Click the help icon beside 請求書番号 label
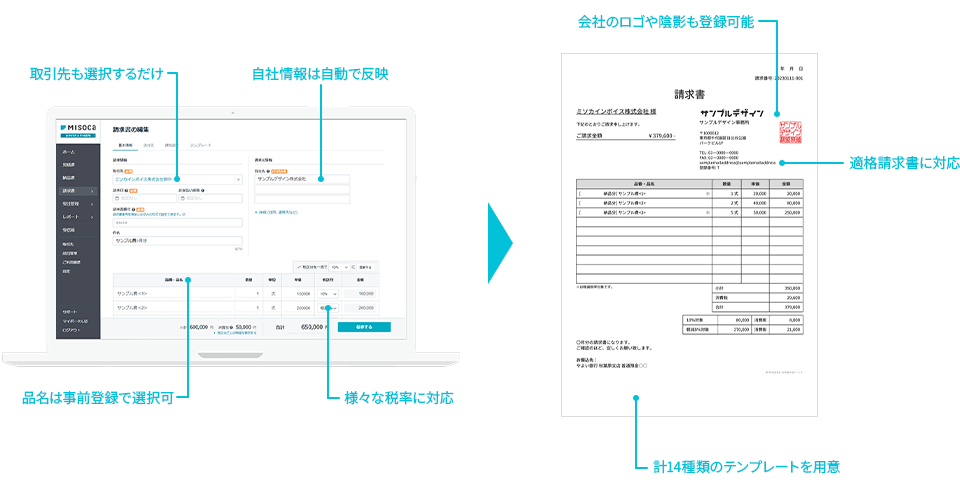The height and width of the screenshot is (487, 960). click(x=134, y=209)
